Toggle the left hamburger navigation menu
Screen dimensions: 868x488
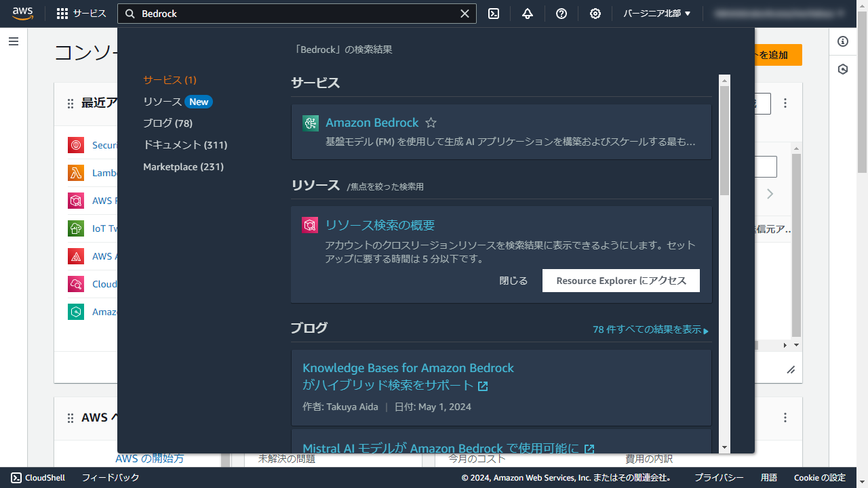[x=14, y=42]
